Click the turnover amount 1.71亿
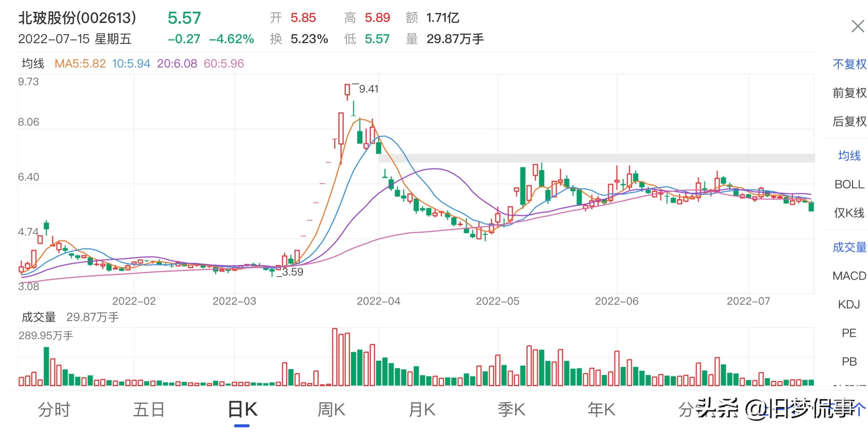Viewport: 868px width, 432px height. pos(443,18)
